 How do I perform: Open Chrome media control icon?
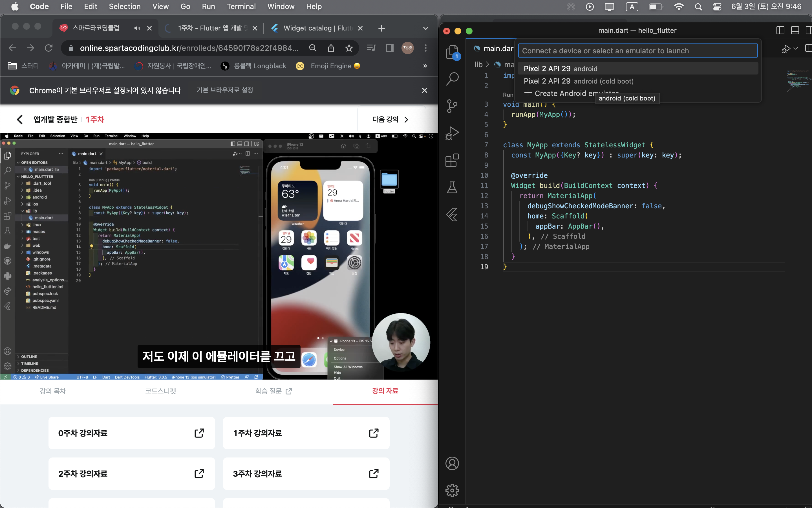click(371, 48)
